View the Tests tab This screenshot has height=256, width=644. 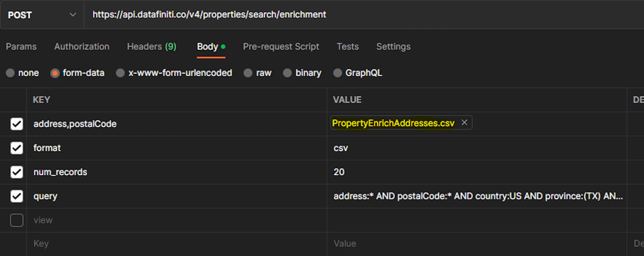click(x=348, y=46)
